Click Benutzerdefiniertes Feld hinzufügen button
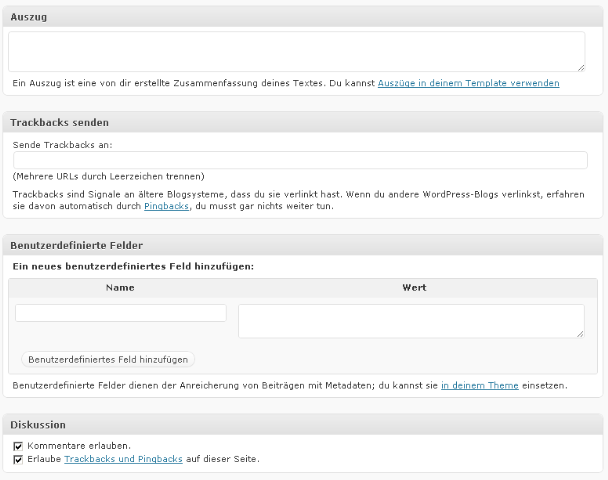 [x=108, y=359]
